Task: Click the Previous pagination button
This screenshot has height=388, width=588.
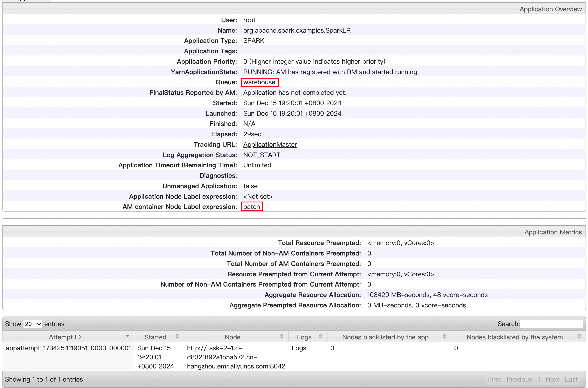Action: [x=519, y=379]
